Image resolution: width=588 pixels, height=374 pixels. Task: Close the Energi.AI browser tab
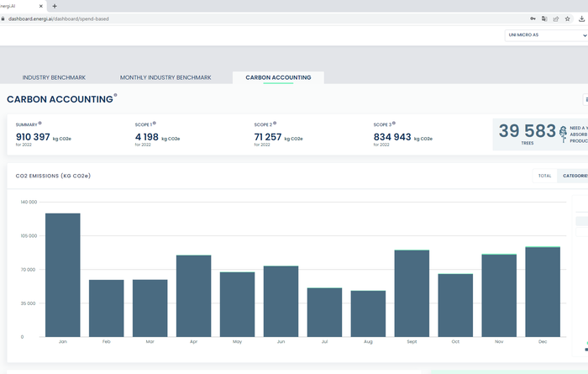point(41,6)
